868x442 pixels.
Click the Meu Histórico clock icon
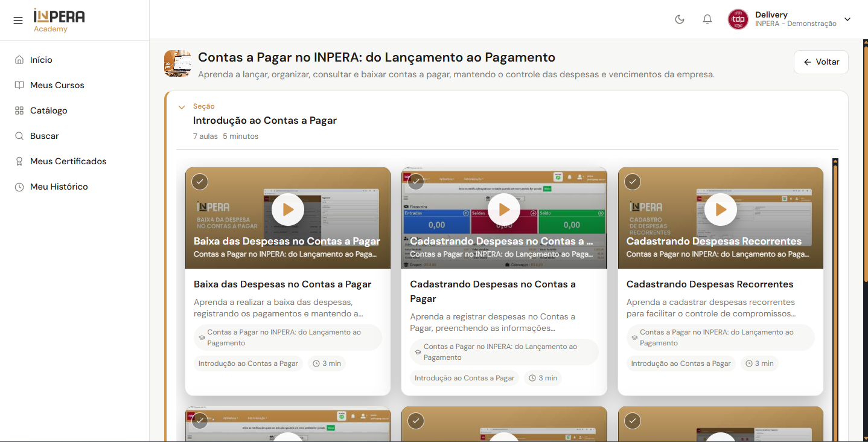click(19, 187)
